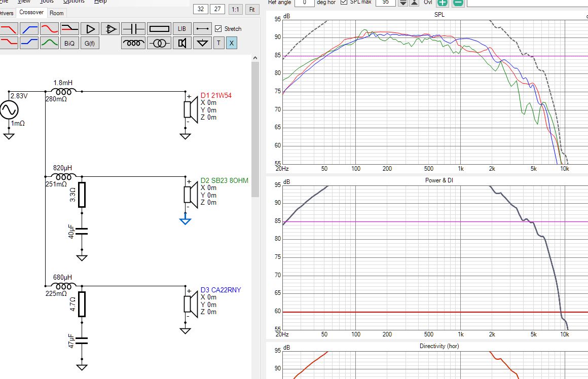Click the SPL graph title
The image size is (588, 379).
439,15
